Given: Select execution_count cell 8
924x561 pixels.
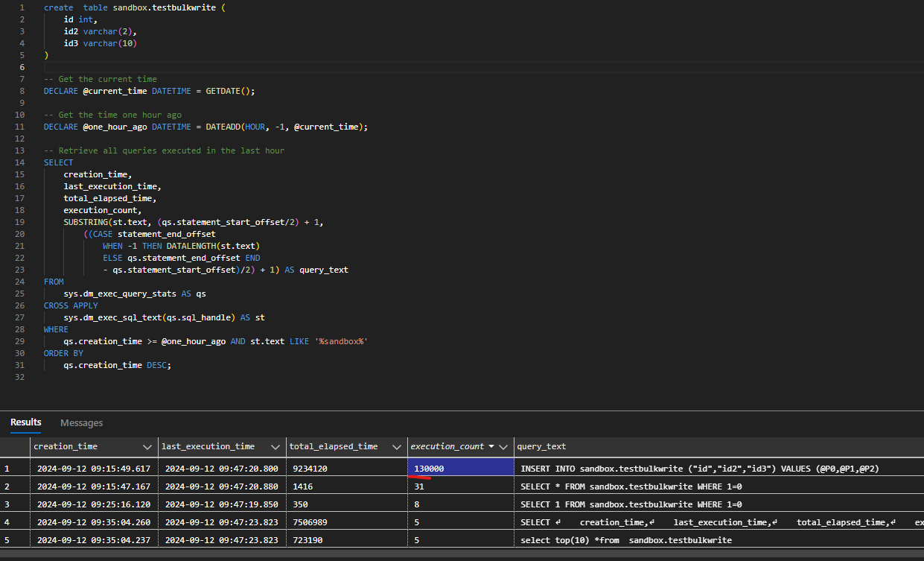Looking at the screenshot, I should [461, 504].
